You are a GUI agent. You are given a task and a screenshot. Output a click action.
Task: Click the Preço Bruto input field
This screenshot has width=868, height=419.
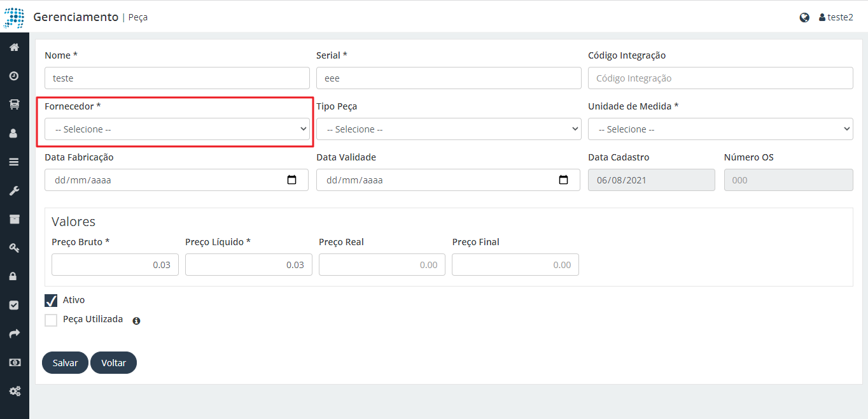115,265
